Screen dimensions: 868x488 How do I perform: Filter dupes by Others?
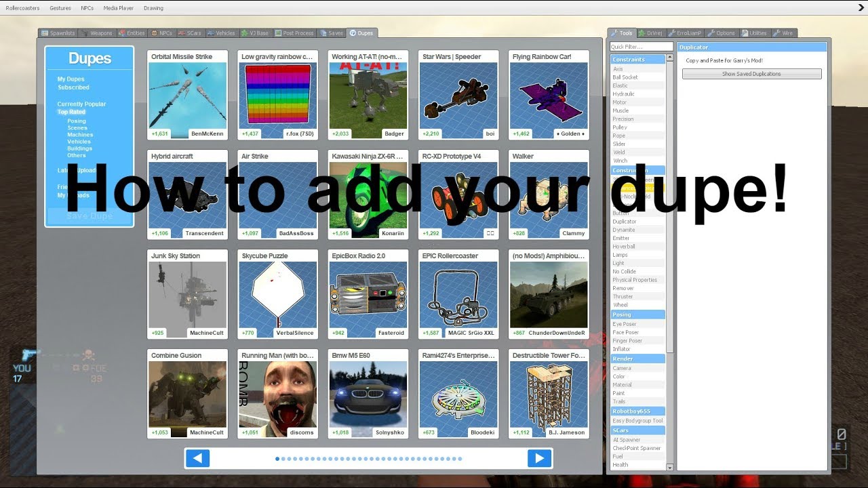point(77,155)
